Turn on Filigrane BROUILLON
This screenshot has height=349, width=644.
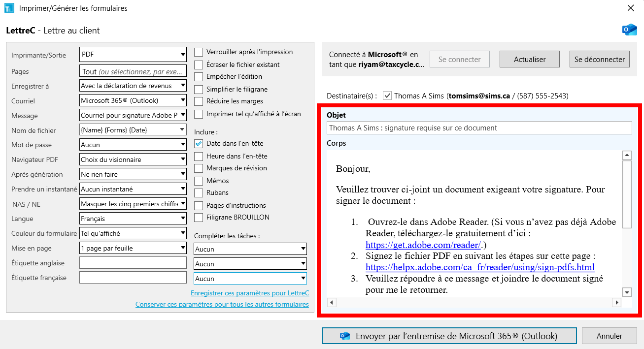(199, 218)
